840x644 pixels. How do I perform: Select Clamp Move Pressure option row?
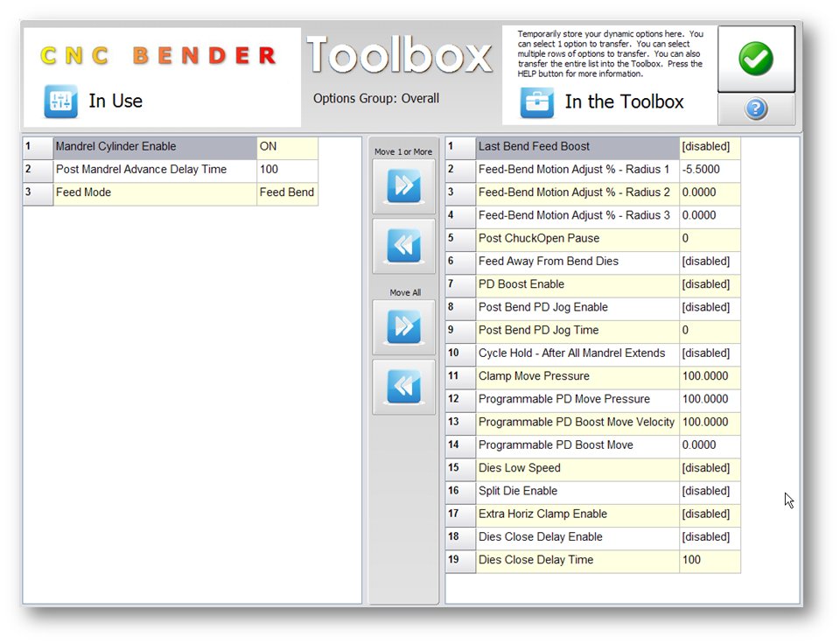coord(577,376)
